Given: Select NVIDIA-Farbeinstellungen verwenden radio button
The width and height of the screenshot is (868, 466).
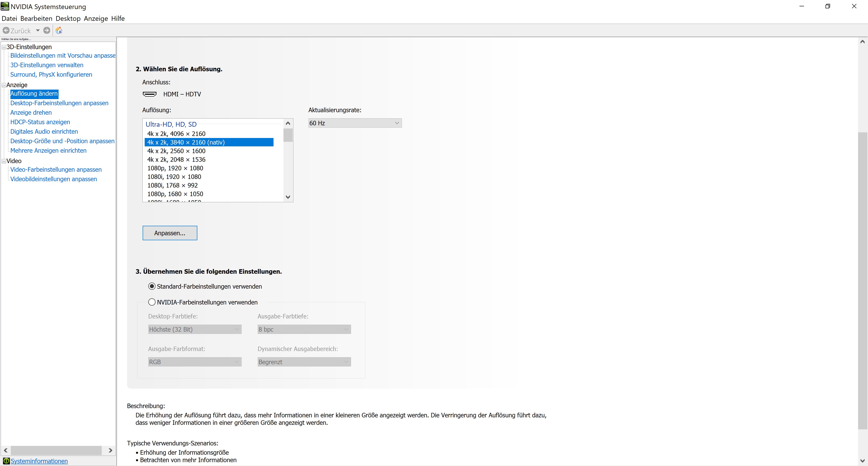Looking at the screenshot, I should click(152, 302).
